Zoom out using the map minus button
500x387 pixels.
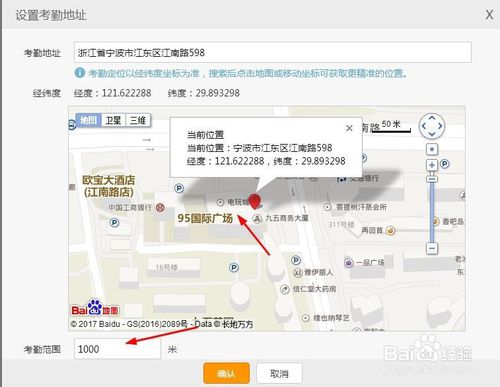coord(432,248)
